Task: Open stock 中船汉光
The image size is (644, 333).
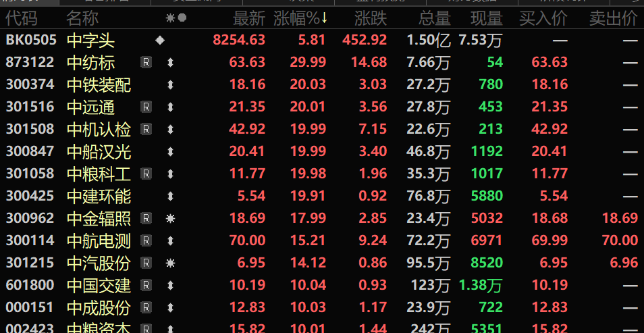Action: [99, 151]
